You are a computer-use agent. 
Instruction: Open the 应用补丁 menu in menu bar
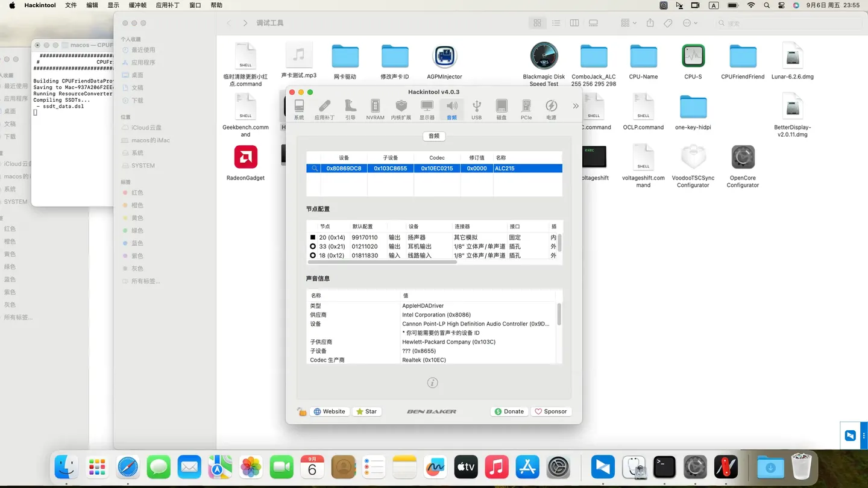coord(168,5)
